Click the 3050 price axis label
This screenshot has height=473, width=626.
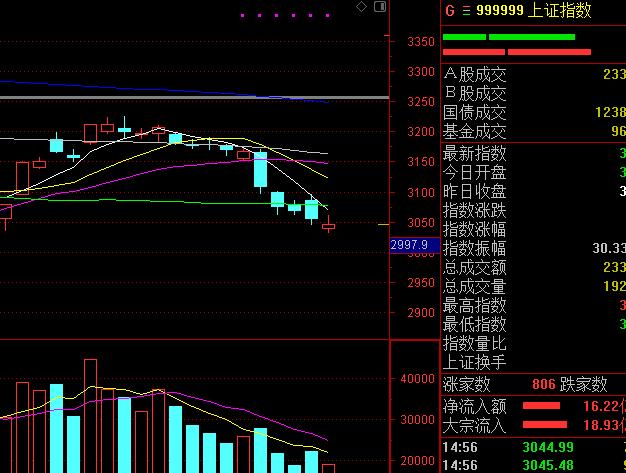coord(421,223)
